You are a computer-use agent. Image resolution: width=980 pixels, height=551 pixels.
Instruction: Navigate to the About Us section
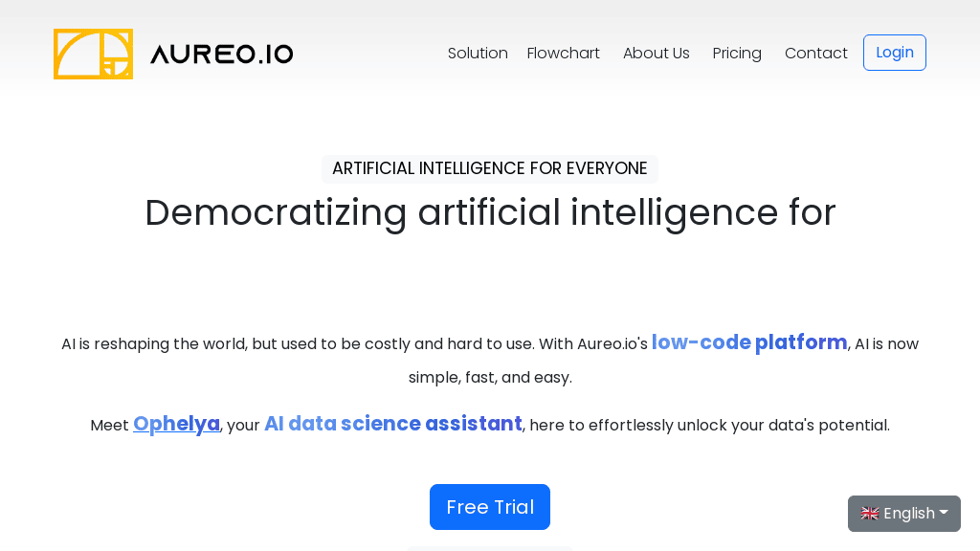657,54
